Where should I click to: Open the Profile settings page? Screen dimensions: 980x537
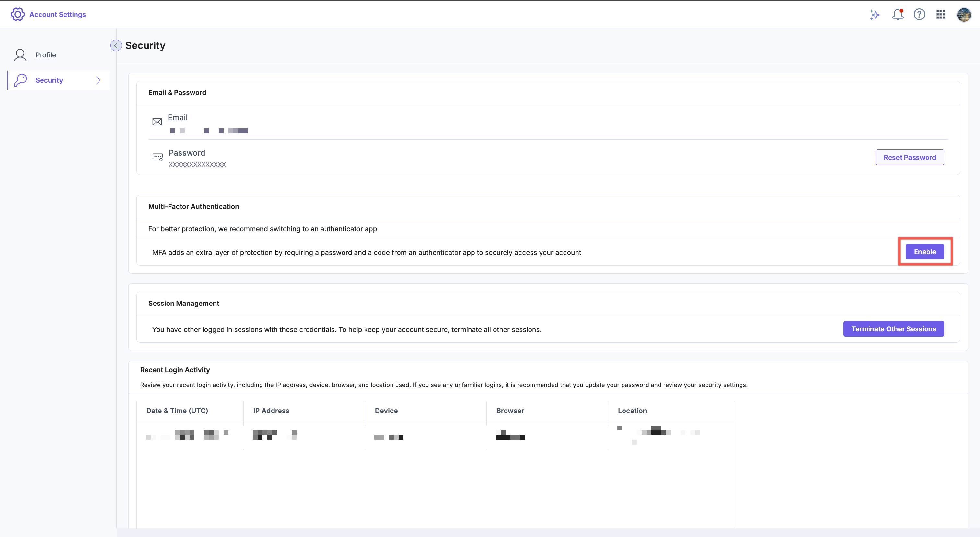pyautogui.click(x=46, y=55)
